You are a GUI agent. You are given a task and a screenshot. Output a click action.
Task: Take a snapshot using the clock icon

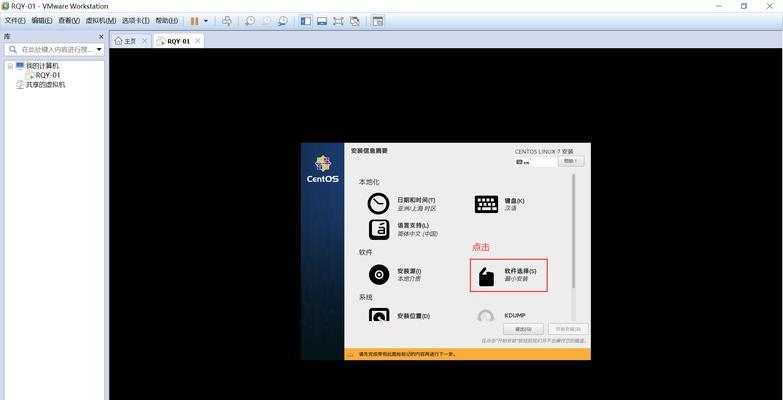click(x=250, y=21)
